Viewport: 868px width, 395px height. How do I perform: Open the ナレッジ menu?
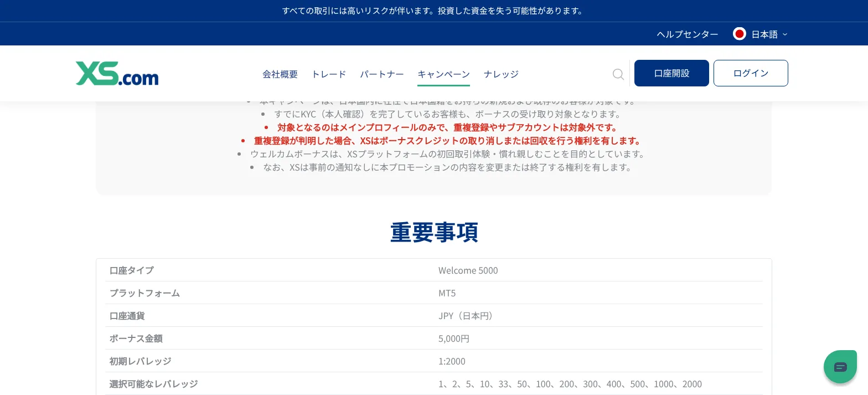tap(501, 74)
